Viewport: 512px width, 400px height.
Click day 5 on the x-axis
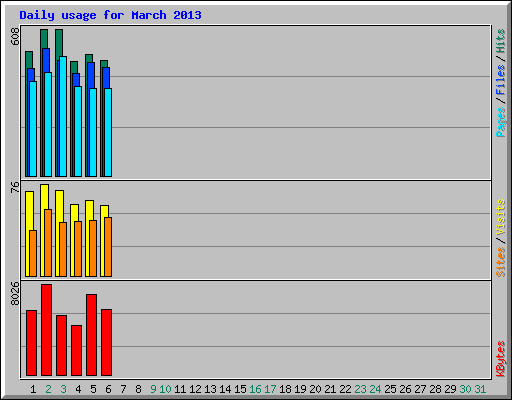pos(93,389)
